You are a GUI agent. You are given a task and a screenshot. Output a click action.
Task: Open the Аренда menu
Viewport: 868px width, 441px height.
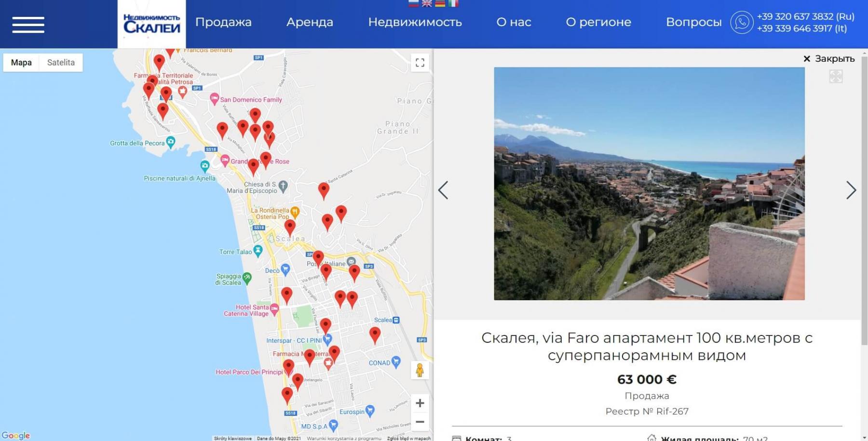pos(310,22)
